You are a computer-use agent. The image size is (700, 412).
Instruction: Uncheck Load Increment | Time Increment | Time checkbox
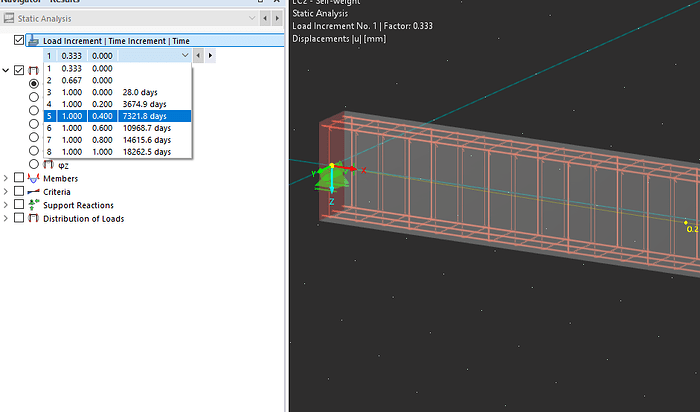pos(19,40)
